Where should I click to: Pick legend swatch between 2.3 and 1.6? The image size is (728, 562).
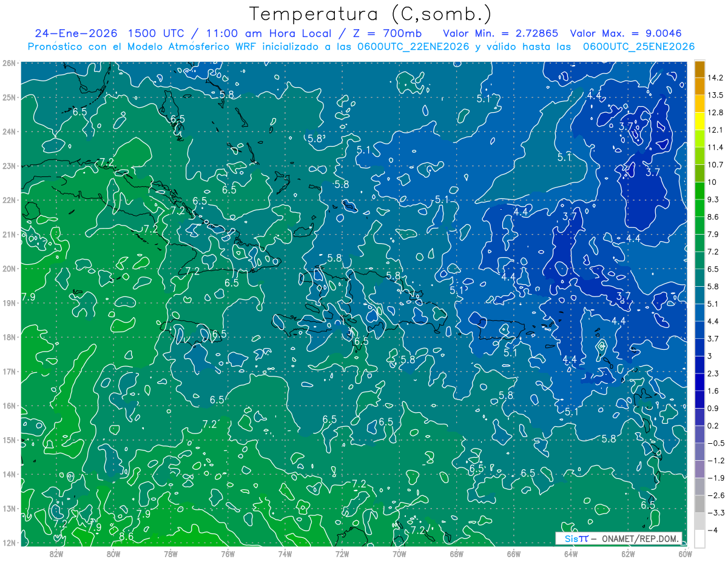699,382
